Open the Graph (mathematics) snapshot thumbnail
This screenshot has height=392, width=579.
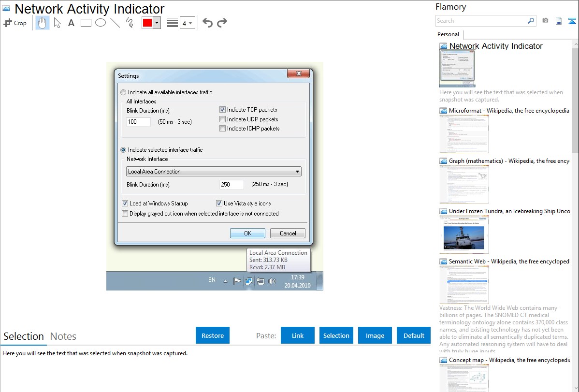tap(464, 184)
